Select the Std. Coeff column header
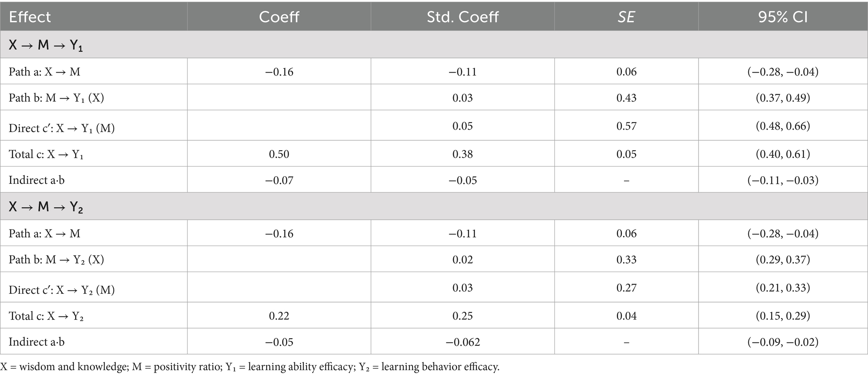This screenshot has height=376, width=868. [x=462, y=17]
